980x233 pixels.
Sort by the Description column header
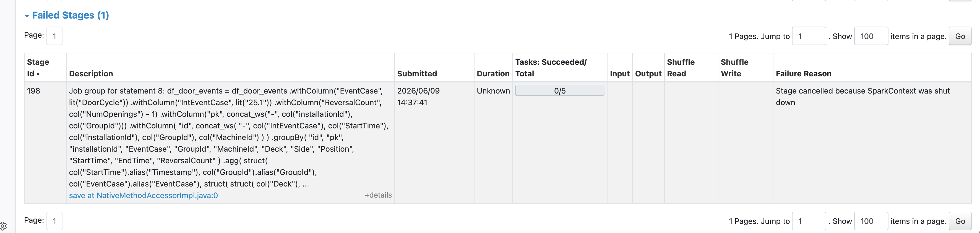[x=91, y=74]
